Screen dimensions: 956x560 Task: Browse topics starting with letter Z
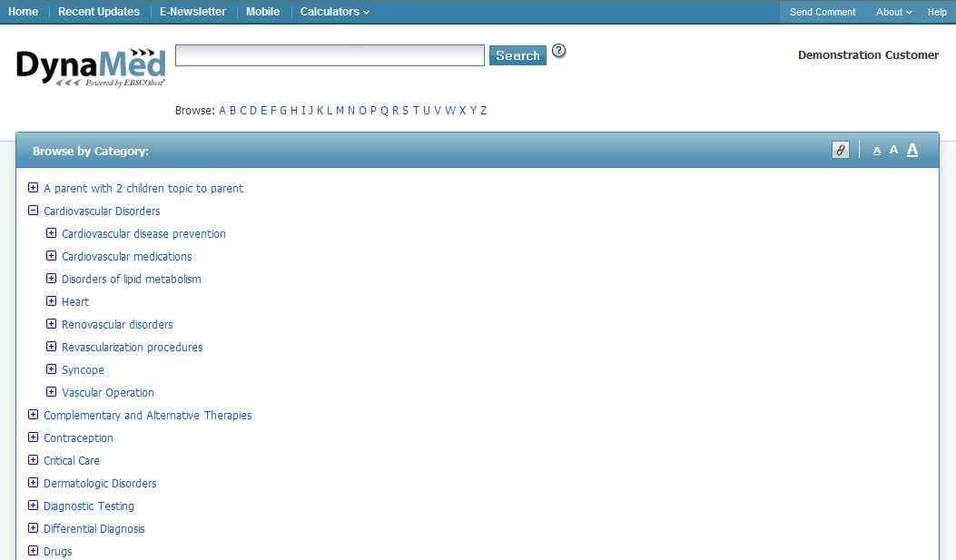point(484,111)
